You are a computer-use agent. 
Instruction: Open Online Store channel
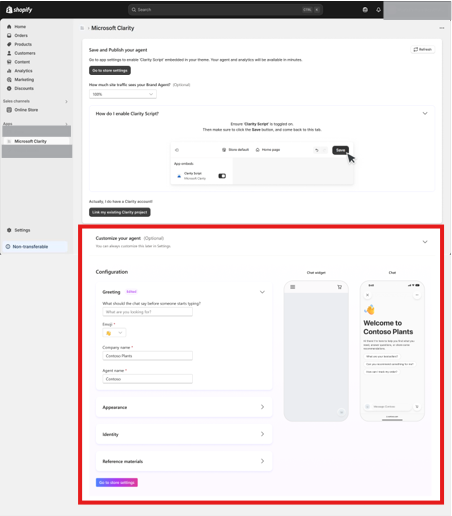(x=26, y=110)
